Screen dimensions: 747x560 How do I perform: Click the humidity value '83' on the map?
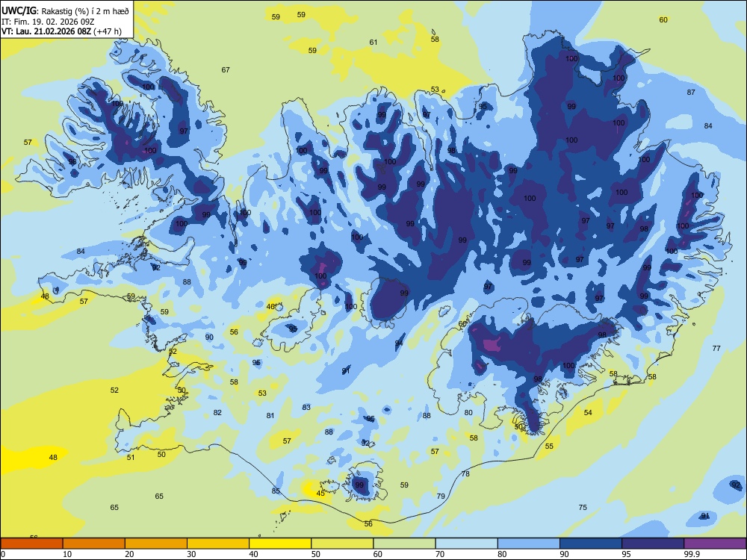[x=306, y=408]
